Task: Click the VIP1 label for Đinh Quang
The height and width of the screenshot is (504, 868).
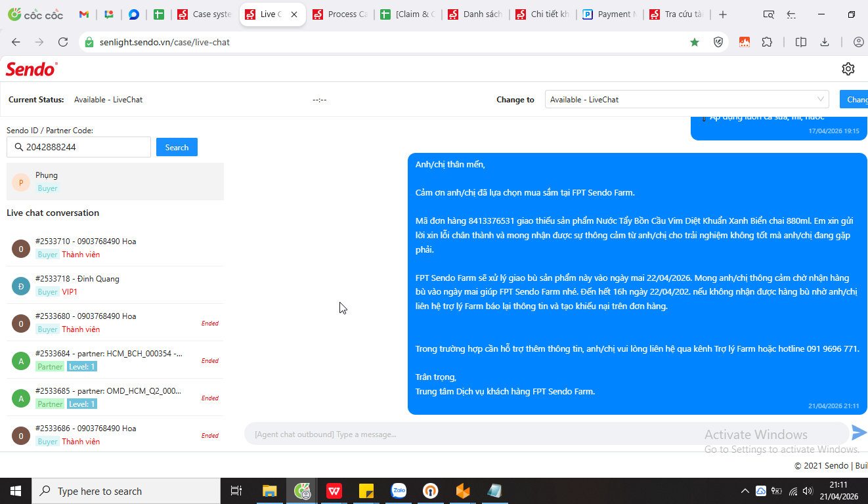Action: point(70,292)
